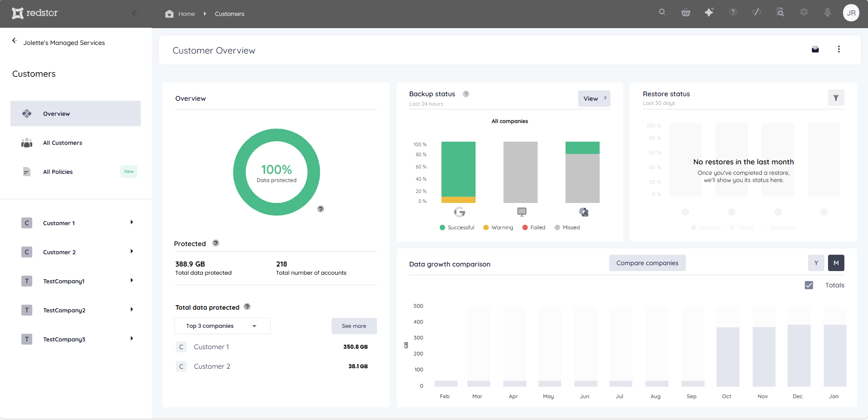This screenshot has width=868, height=420.
Task: Click the Protected section help icon
Action: point(216,243)
